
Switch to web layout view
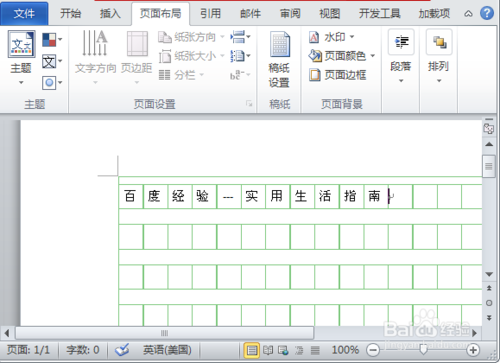coord(283,350)
